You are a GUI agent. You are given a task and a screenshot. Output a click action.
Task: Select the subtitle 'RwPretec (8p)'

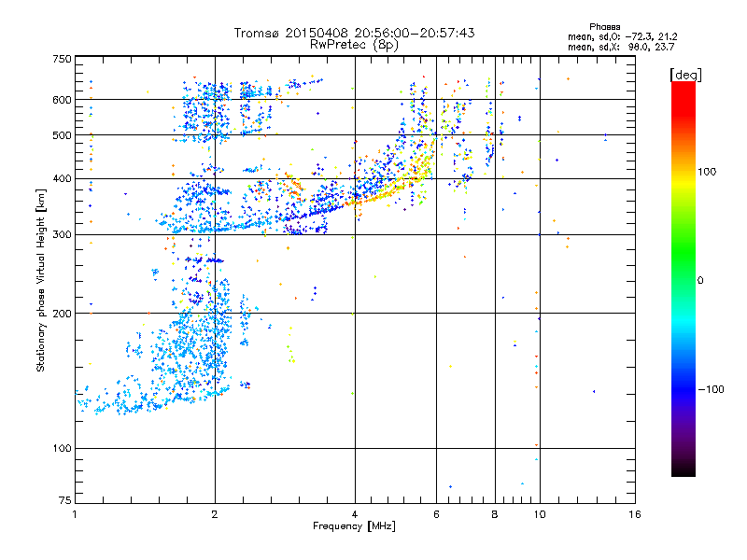(354, 45)
